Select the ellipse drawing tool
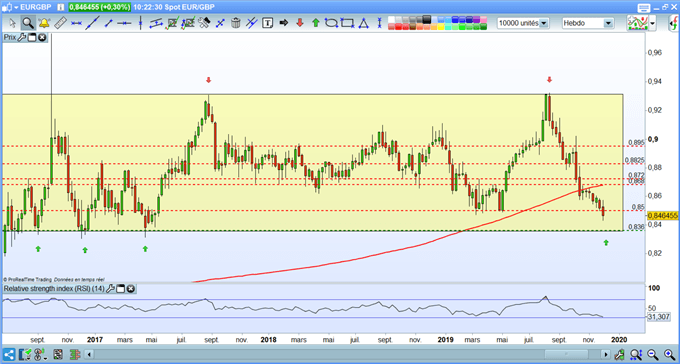 [331, 23]
